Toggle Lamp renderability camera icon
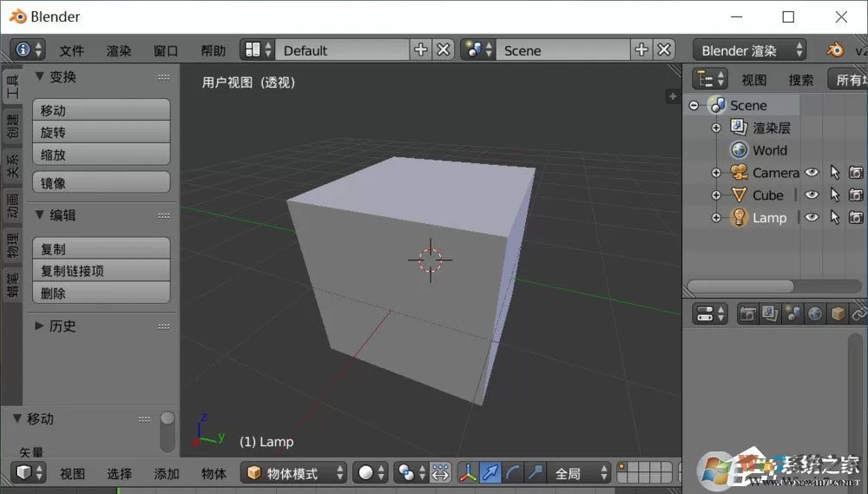 [856, 218]
